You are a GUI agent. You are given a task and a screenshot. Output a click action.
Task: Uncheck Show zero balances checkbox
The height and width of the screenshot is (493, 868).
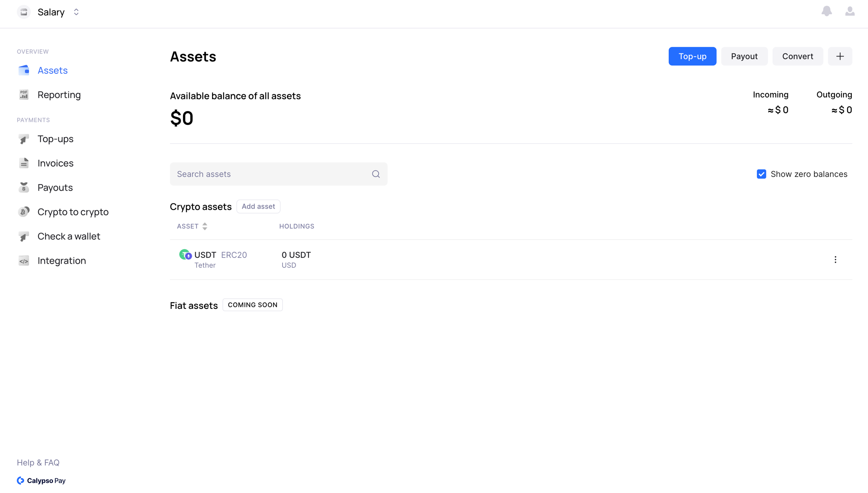click(761, 174)
